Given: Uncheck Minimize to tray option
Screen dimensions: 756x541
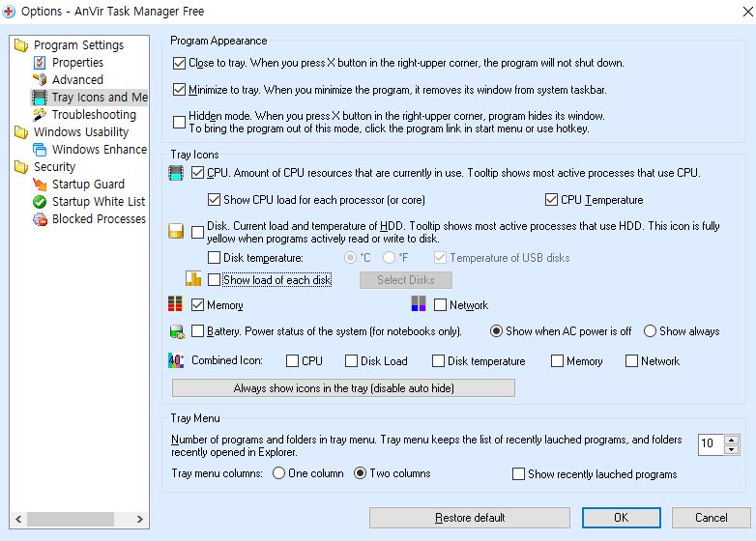Looking at the screenshot, I should 180,90.
